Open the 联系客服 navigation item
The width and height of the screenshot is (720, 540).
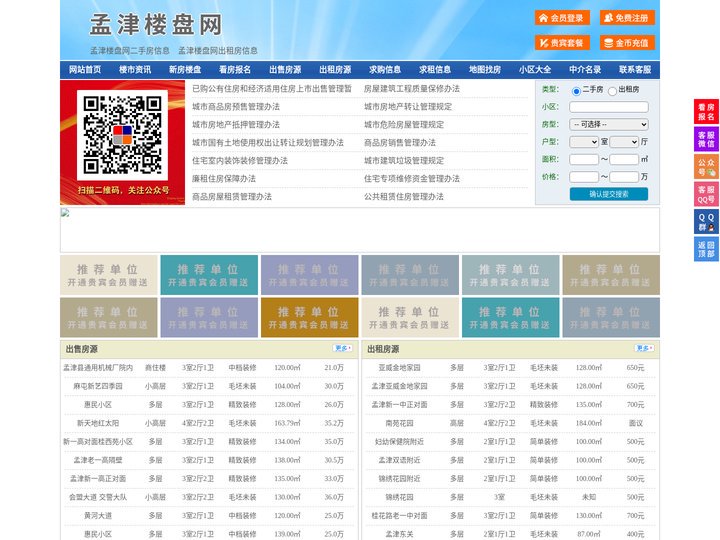tap(635, 70)
